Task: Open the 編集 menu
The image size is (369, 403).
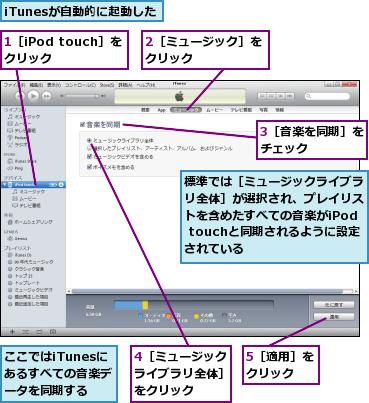Action: click(36, 85)
